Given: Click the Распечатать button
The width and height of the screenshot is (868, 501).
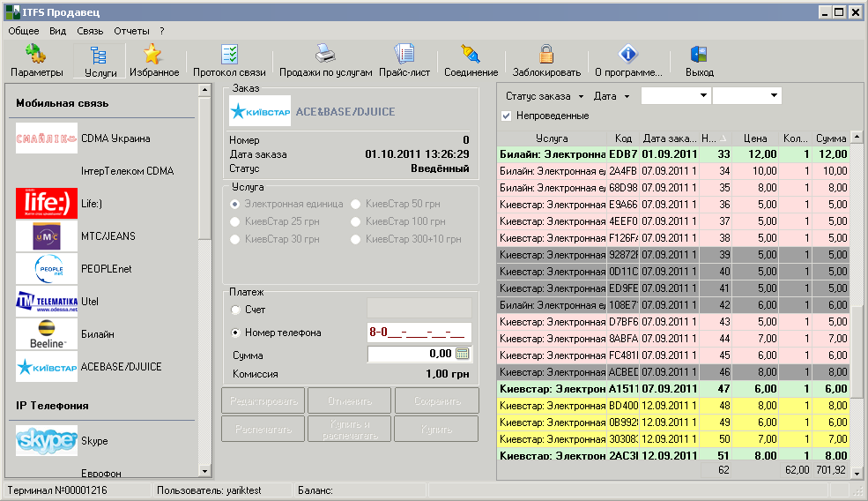Looking at the screenshot, I should click(x=263, y=429).
